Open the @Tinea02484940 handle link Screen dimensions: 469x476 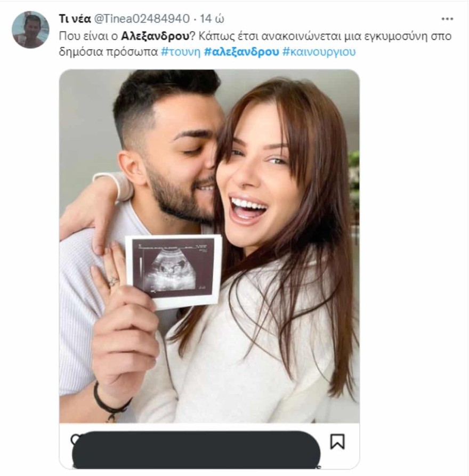click(142, 19)
